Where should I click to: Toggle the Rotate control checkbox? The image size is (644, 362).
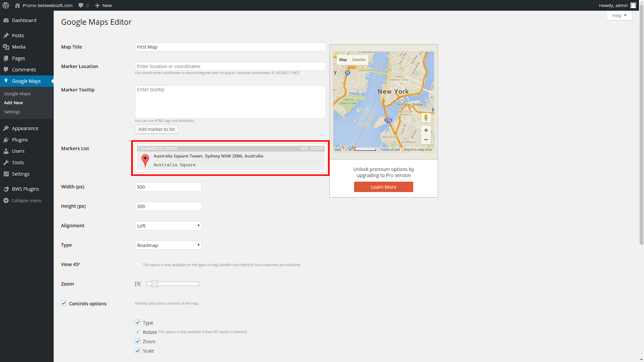[x=138, y=332]
